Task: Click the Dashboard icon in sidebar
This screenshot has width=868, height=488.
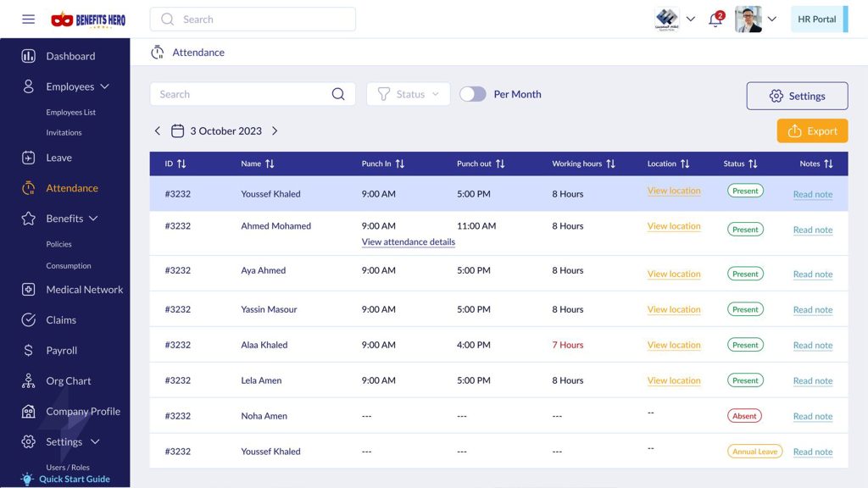Action: (x=28, y=56)
